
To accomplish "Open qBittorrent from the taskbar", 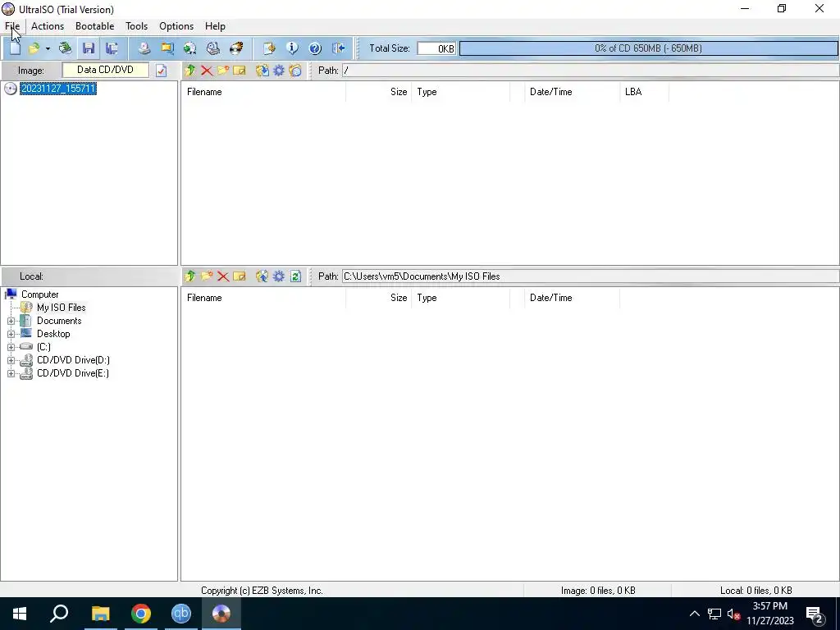I will pos(181,614).
